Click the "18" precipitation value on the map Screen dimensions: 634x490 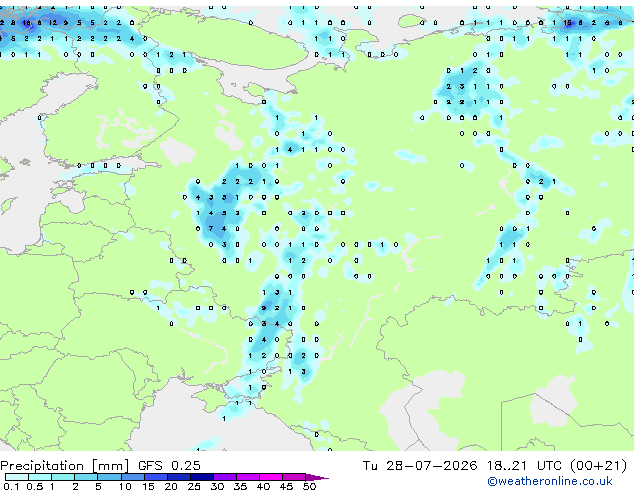point(26,23)
